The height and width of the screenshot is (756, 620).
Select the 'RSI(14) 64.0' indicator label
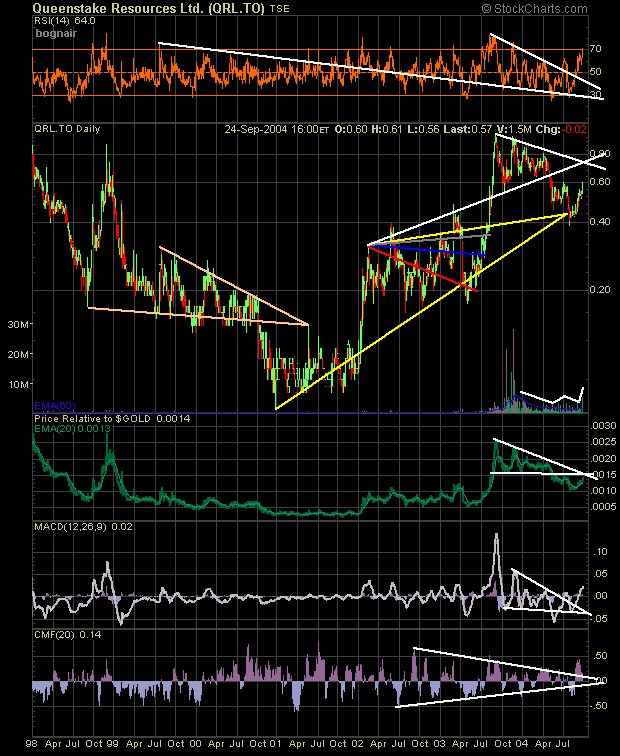point(65,21)
